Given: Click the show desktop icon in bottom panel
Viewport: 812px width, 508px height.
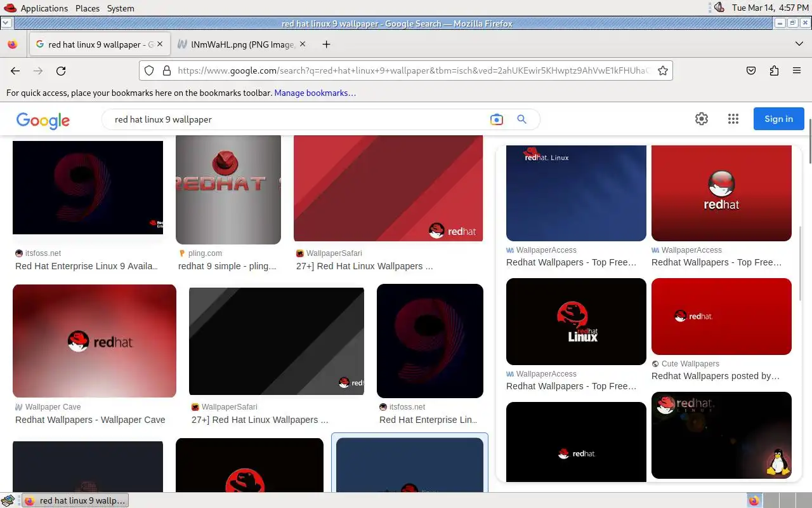Looking at the screenshot, I should coord(8,500).
